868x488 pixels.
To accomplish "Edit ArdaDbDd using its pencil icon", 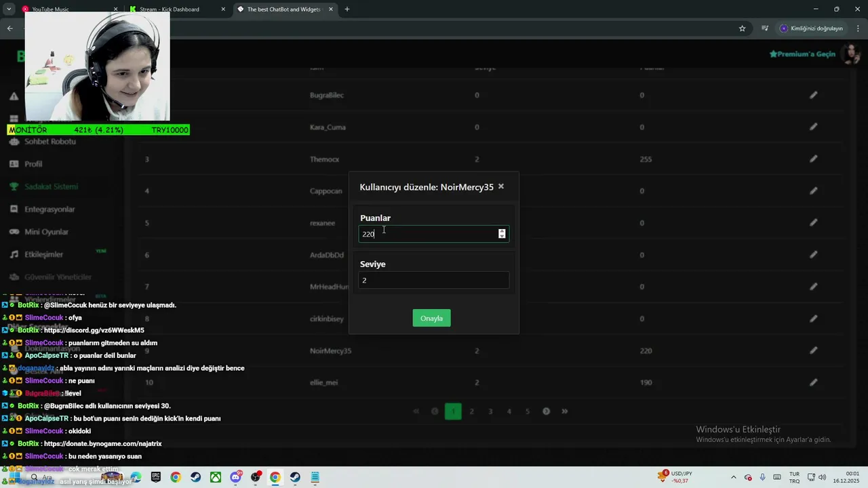I will tap(814, 255).
